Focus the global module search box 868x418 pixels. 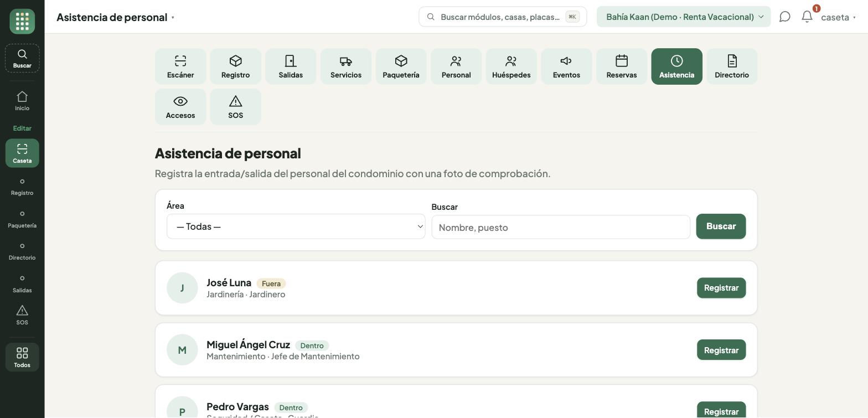pyautogui.click(x=503, y=17)
